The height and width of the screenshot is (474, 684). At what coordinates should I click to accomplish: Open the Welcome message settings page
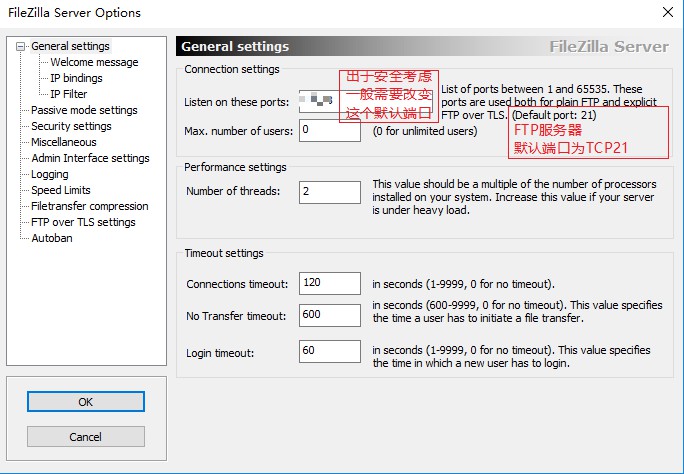[x=94, y=62]
